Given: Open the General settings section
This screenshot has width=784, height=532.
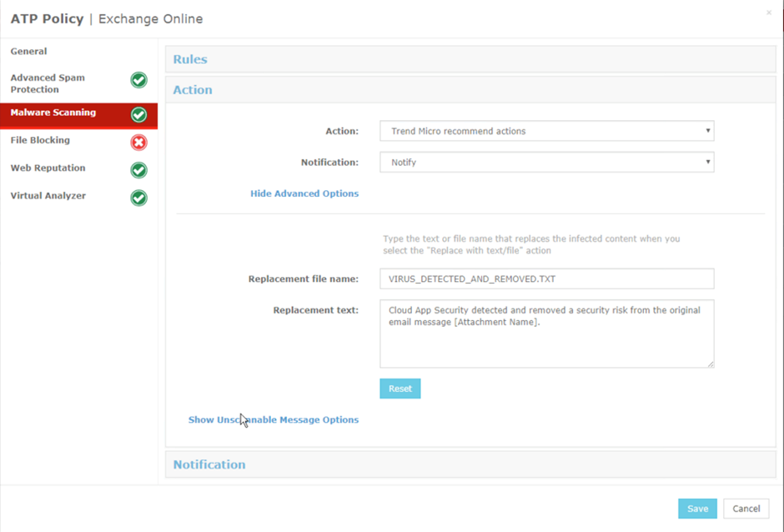Looking at the screenshot, I should pos(28,51).
